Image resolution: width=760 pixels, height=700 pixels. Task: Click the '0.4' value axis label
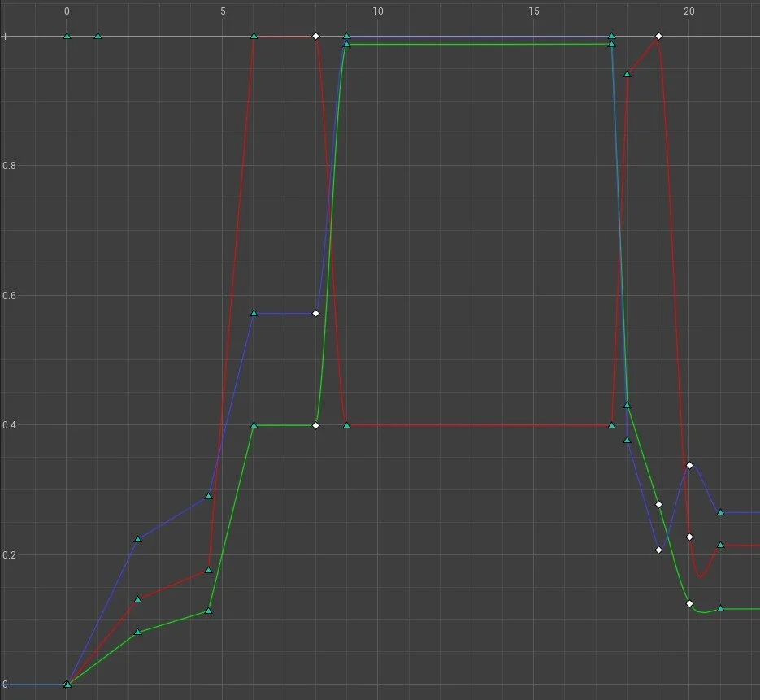9,425
